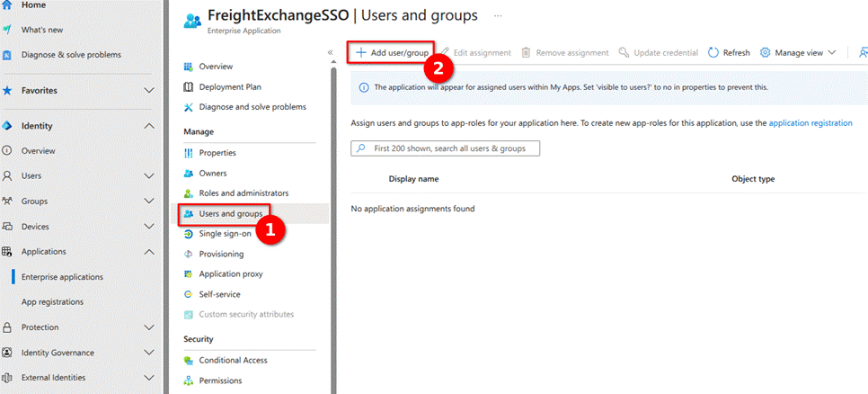Open the Provisioning page
The width and height of the screenshot is (868, 394).
221,254
